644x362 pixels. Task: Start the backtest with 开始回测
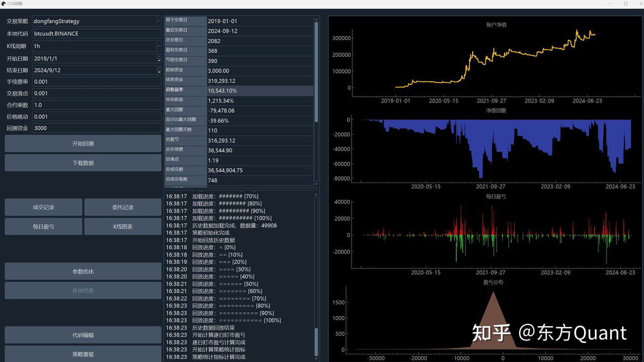[83, 143]
